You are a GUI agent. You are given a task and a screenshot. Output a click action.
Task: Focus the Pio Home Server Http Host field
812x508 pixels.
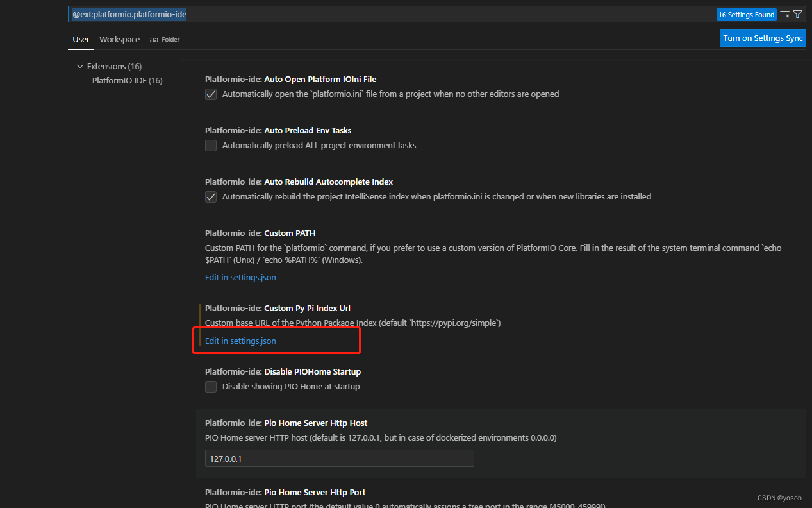(x=339, y=459)
